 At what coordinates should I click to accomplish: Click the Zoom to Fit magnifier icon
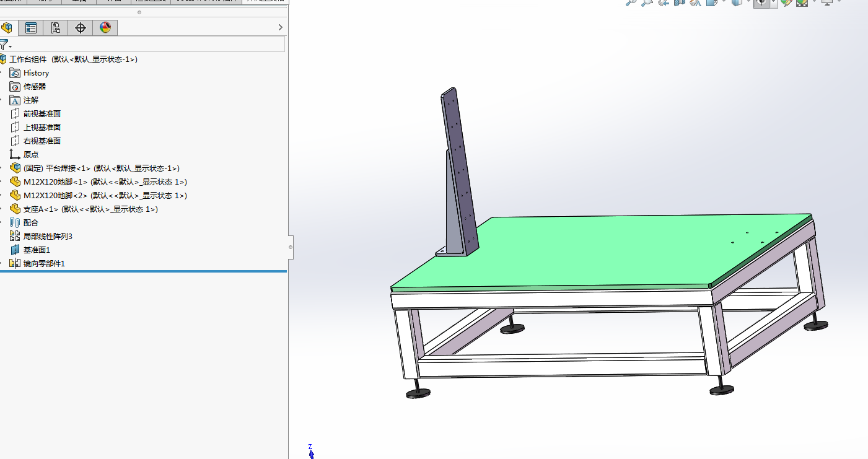point(631,2)
